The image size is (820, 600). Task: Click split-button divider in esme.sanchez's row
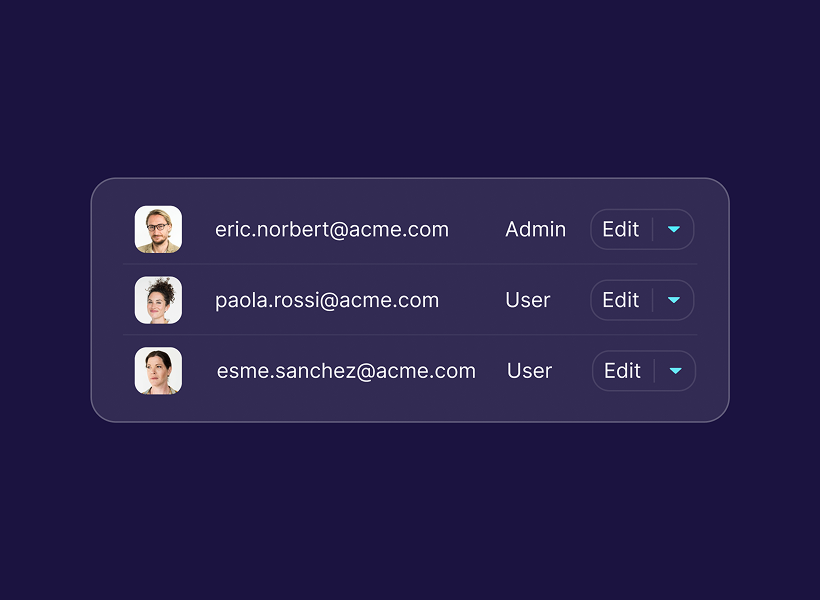point(655,371)
